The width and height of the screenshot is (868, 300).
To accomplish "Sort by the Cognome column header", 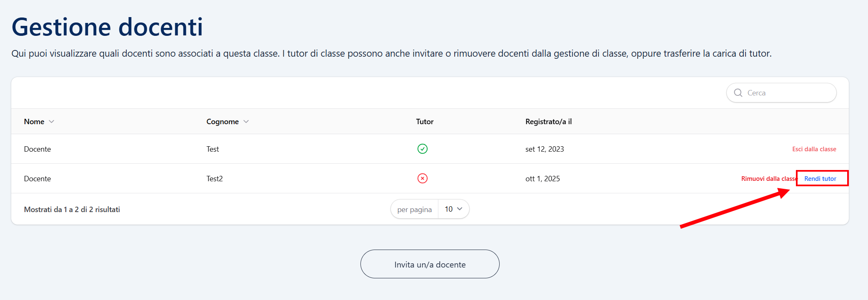I will pyautogui.click(x=223, y=122).
